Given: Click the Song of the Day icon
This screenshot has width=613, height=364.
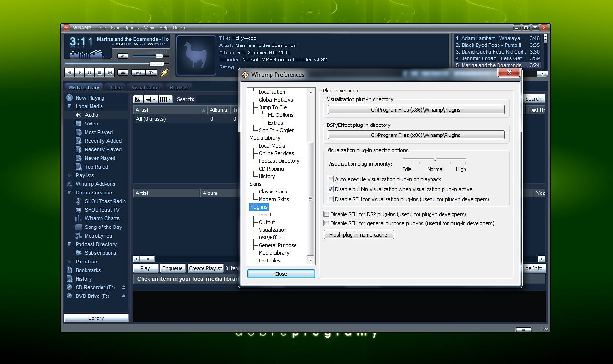Looking at the screenshot, I should point(79,227).
